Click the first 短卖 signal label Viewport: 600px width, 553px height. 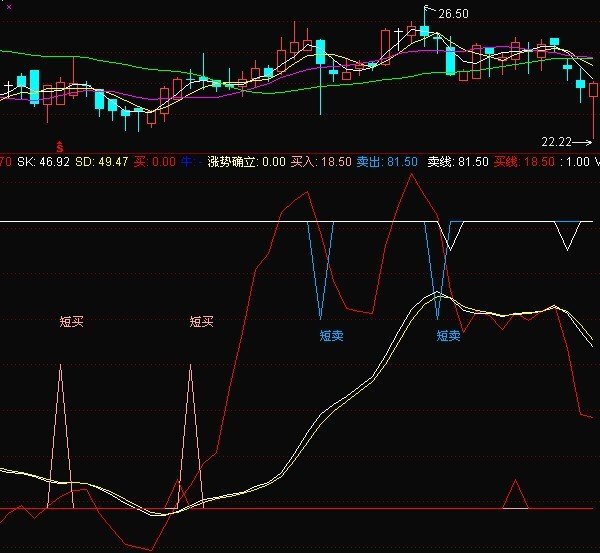331,336
